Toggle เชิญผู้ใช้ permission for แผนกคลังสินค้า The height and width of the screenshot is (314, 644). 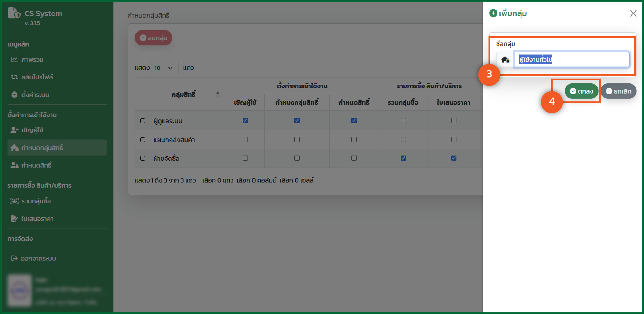(x=245, y=139)
